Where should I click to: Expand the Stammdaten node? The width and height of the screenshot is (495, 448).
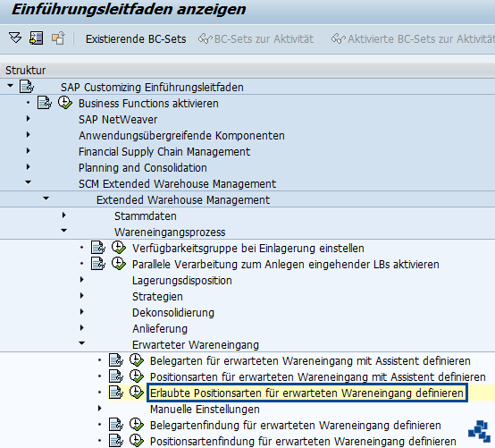point(63,216)
